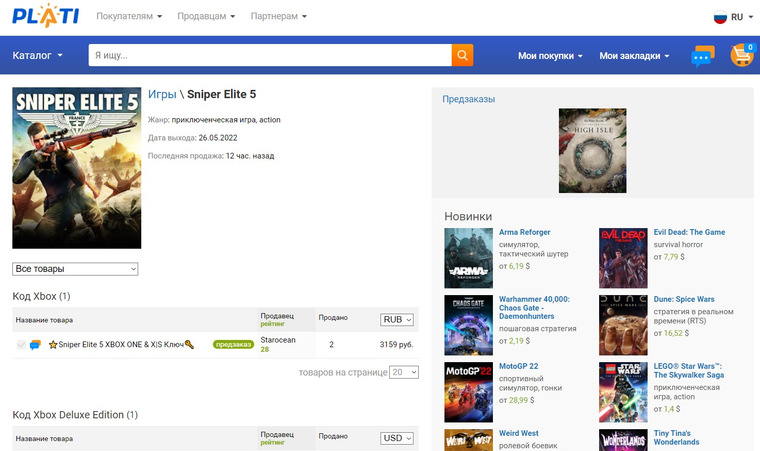This screenshot has height=451, width=760.
Task: Focus the Я ищу search field
Action: pos(270,55)
